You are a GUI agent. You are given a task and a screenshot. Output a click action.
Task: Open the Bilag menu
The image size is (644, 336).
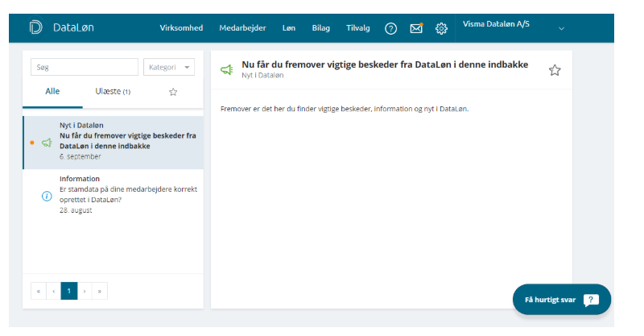(x=320, y=28)
